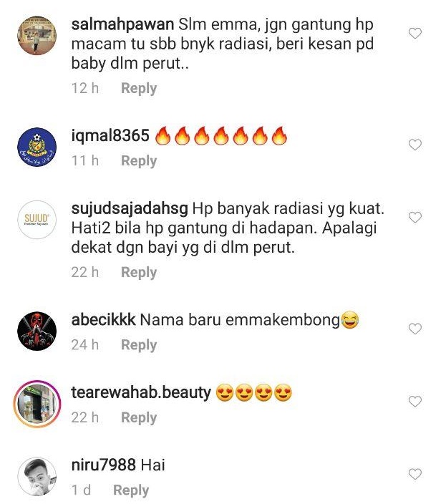
Task: Reply to iqmal8365's comment
Action: click(x=139, y=161)
